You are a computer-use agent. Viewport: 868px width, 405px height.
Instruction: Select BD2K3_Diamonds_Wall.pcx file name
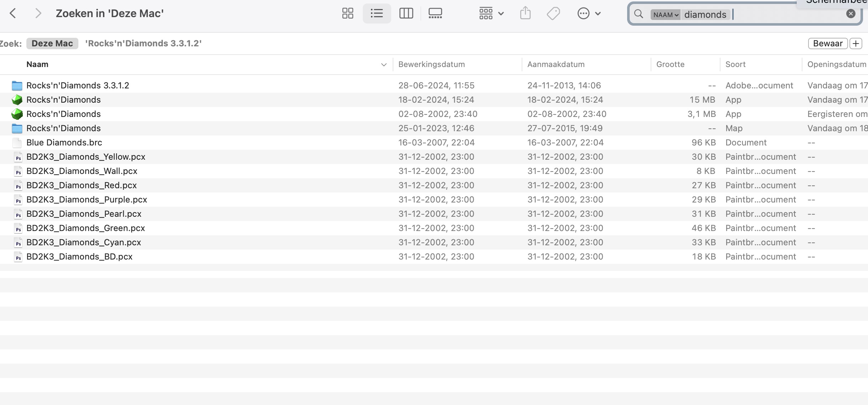(82, 171)
